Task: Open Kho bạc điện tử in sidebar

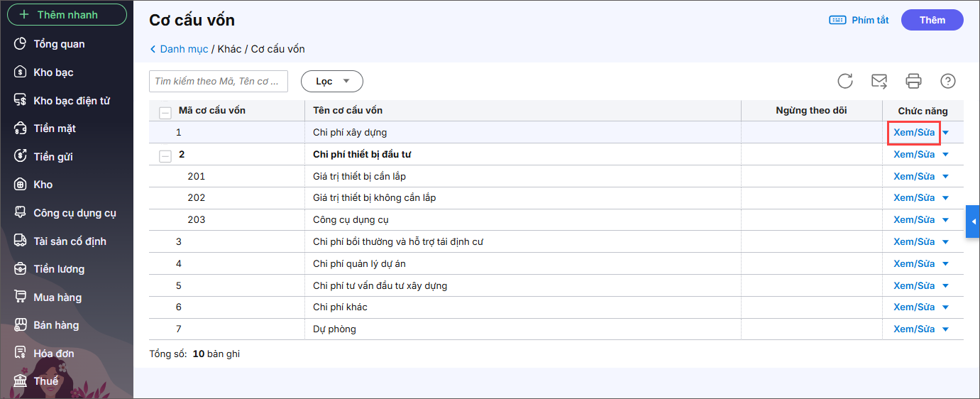Action: click(x=71, y=101)
